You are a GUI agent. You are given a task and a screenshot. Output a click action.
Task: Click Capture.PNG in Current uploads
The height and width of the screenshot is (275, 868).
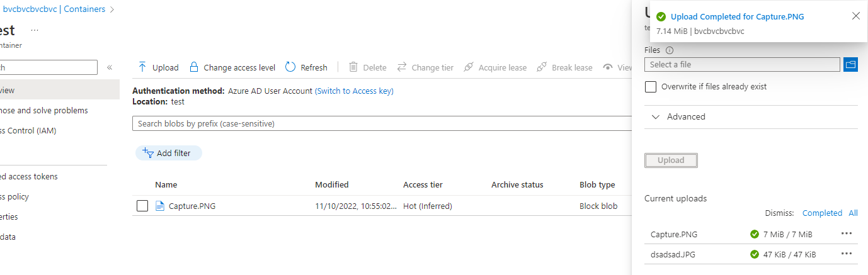point(674,234)
